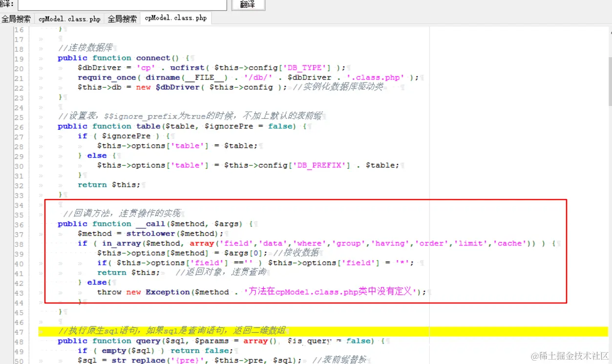The width and height of the screenshot is (612, 364).
Task: Click line number 26 in the gutter
Action: (x=19, y=127)
